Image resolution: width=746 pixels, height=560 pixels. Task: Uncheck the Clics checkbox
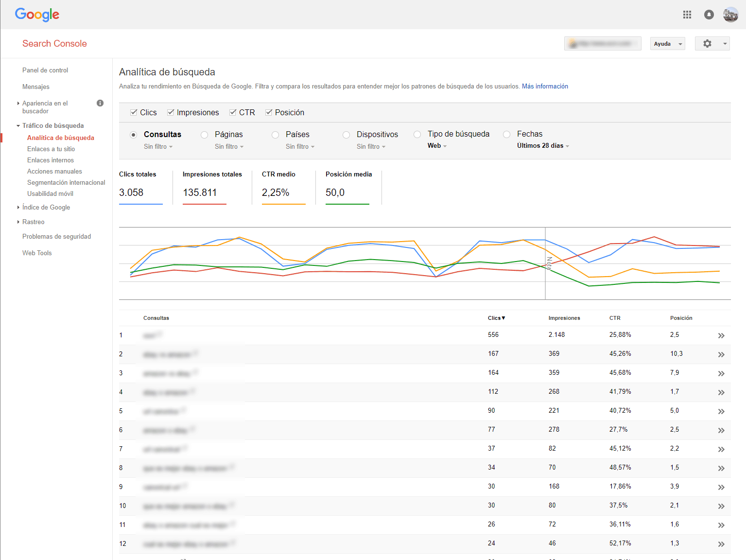click(134, 112)
